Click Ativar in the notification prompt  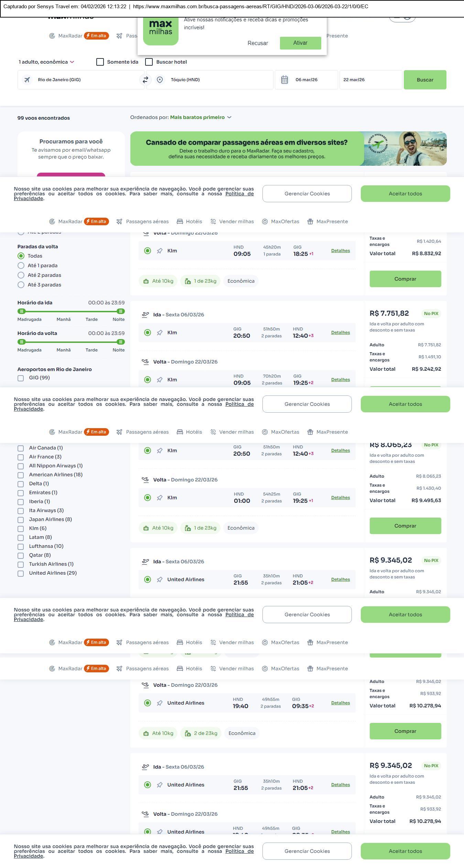300,43
